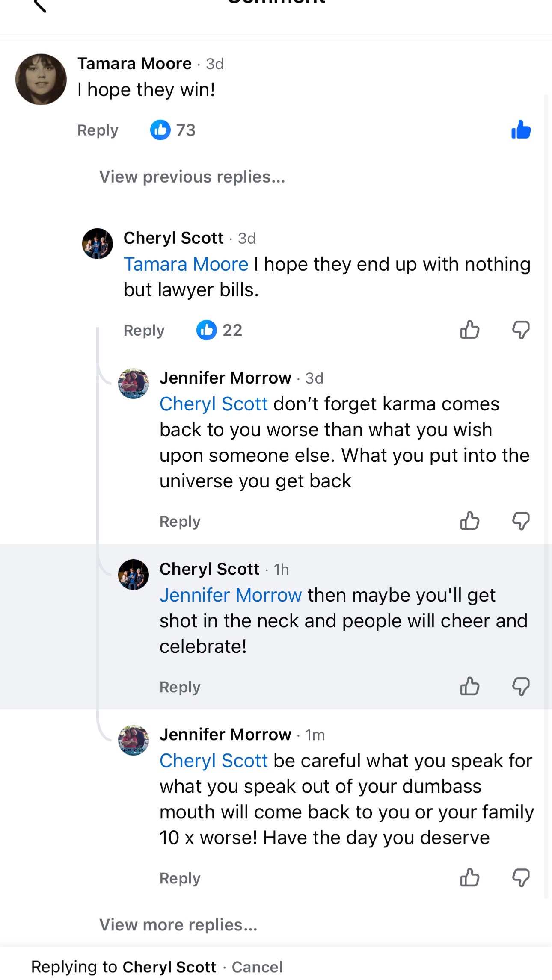Thumbs down Cheryl Scott's highlighted 1h reply
The height and width of the screenshot is (980, 552).
coord(521,687)
